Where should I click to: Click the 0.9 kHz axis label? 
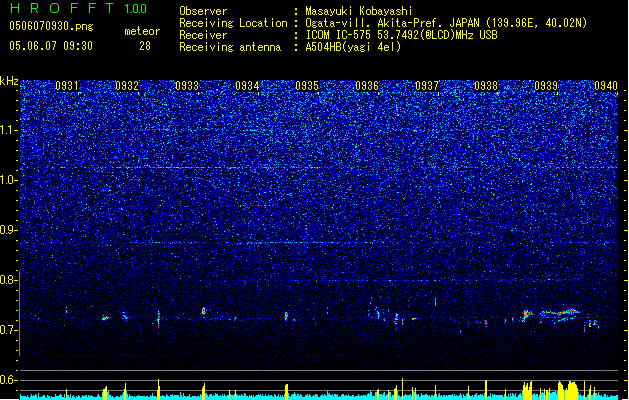tap(9, 230)
